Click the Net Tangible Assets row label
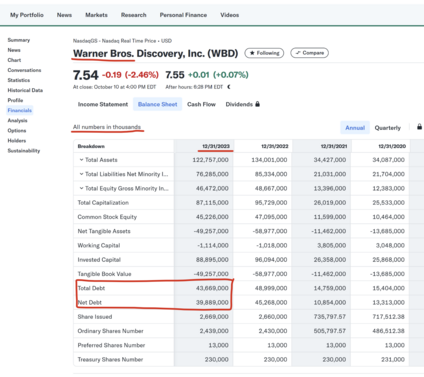The image size is (424, 377). click(104, 231)
